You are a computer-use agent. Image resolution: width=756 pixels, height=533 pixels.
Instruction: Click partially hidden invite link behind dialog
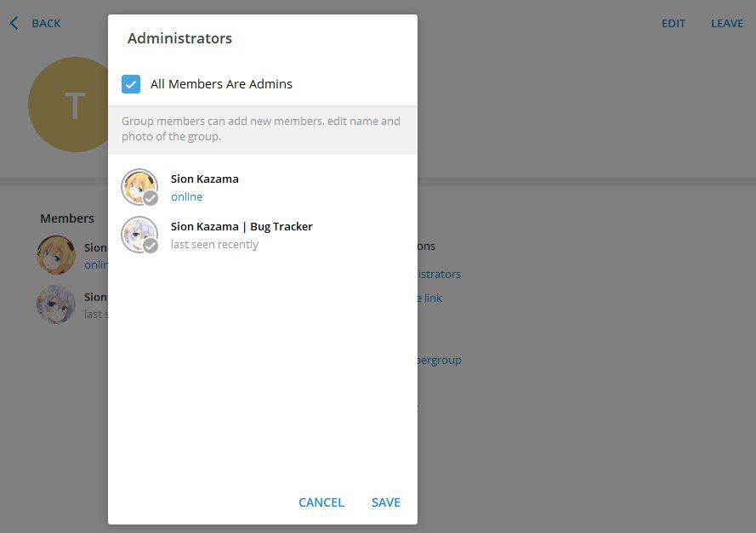click(x=430, y=298)
